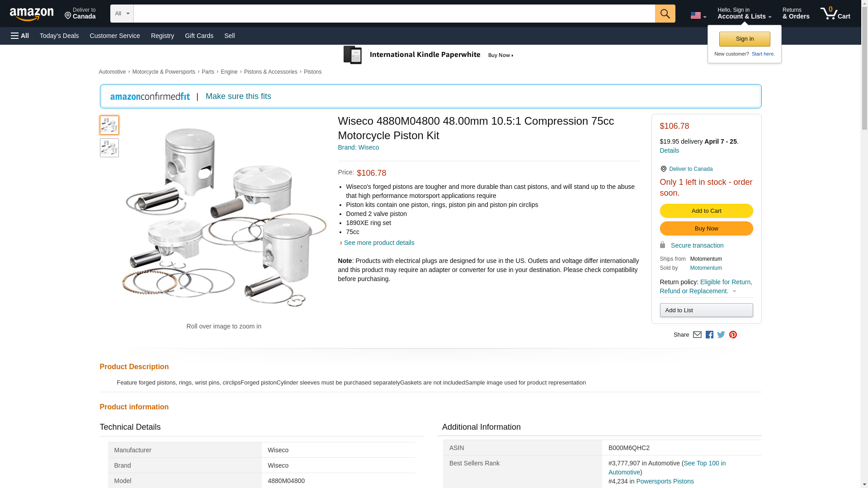Expand the return policy details chevron

[x=734, y=291]
